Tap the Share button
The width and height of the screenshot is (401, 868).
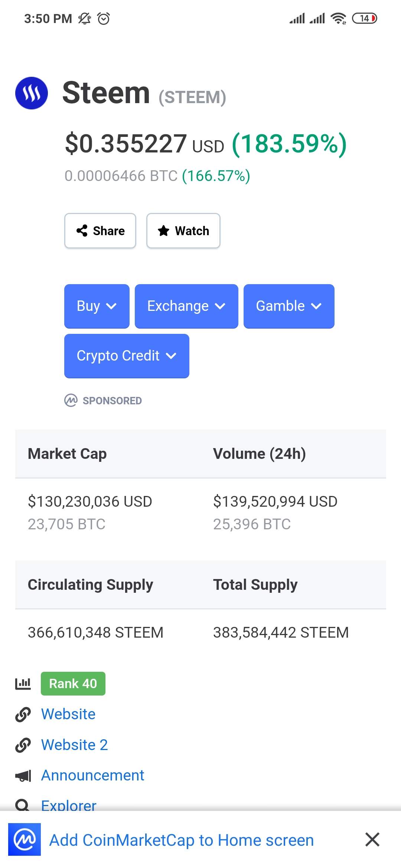(x=100, y=231)
